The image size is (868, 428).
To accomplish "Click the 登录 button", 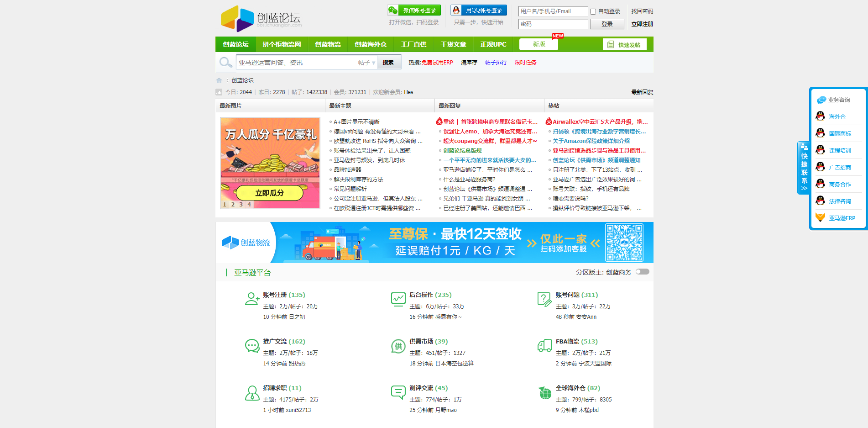I will (x=607, y=24).
